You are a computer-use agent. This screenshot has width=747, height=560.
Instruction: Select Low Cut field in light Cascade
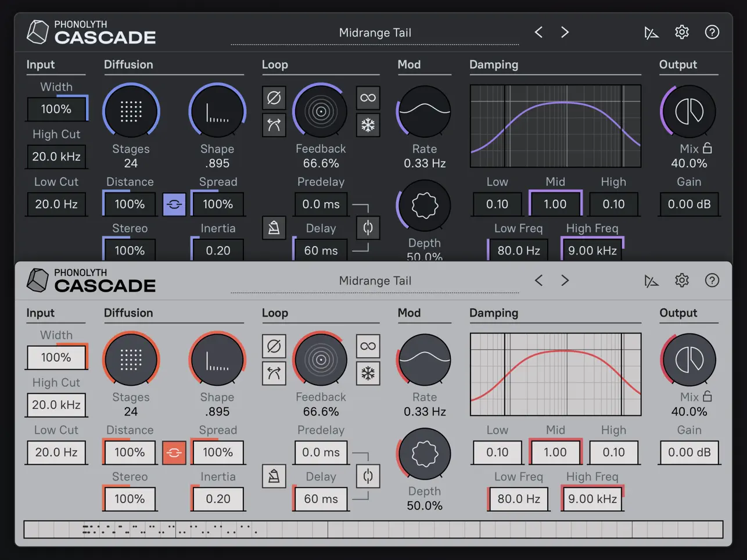[56, 453]
